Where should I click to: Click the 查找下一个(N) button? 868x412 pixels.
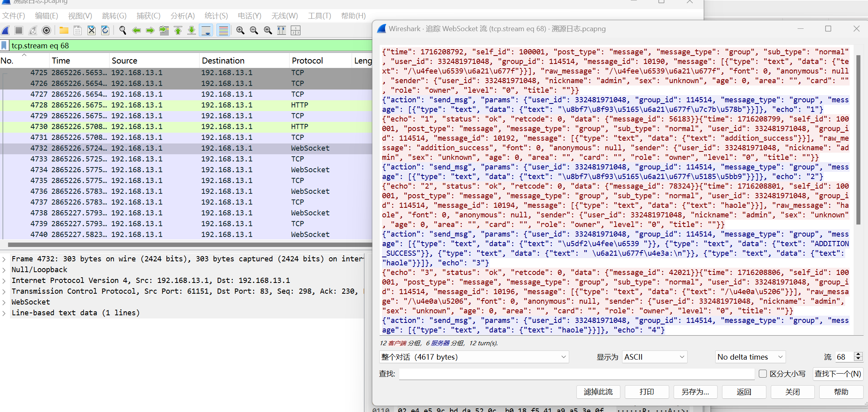(x=838, y=374)
